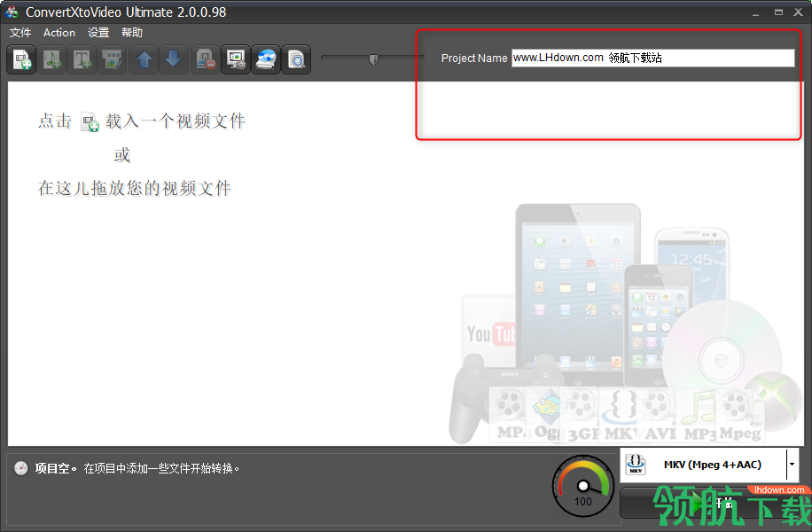Image resolution: width=812 pixels, height=532 pixels.
Task: Click the blue move up arrow
Action: click(x=144, y=60)
